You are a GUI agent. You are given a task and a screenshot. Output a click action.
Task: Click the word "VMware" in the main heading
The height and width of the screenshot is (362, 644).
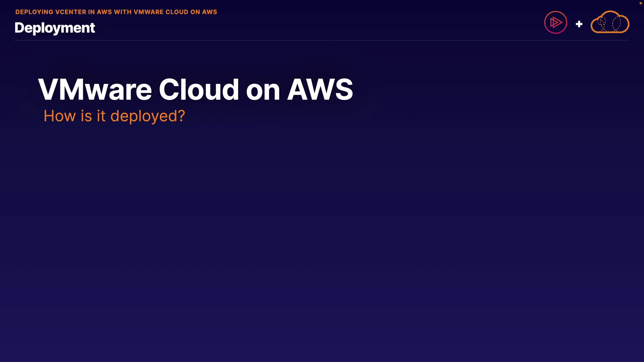tap(95, 89)
